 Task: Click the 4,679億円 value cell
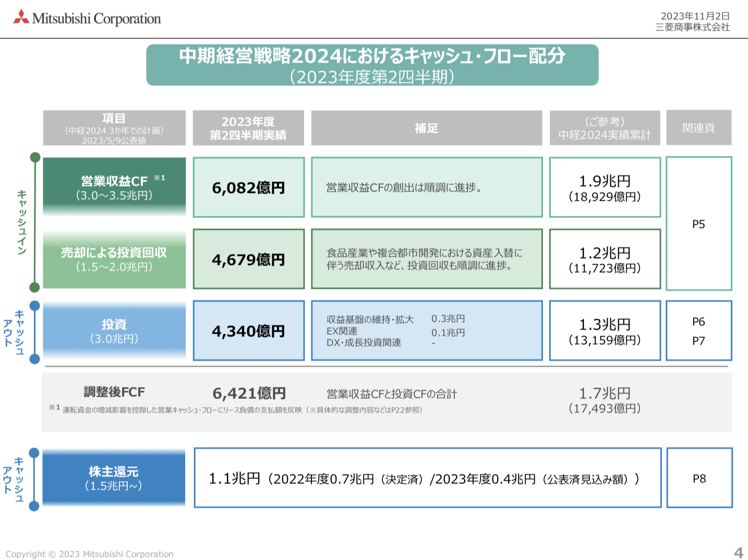[x=249, y=259]
